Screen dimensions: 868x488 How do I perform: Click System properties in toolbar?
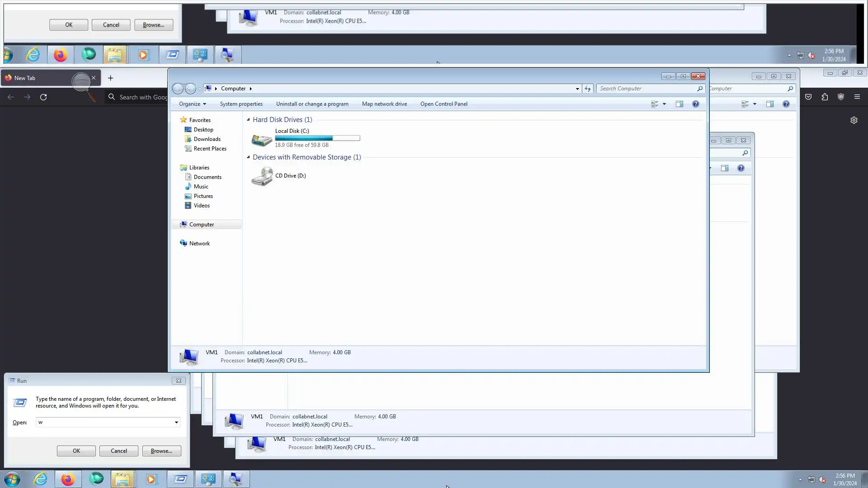pos(241,104)
